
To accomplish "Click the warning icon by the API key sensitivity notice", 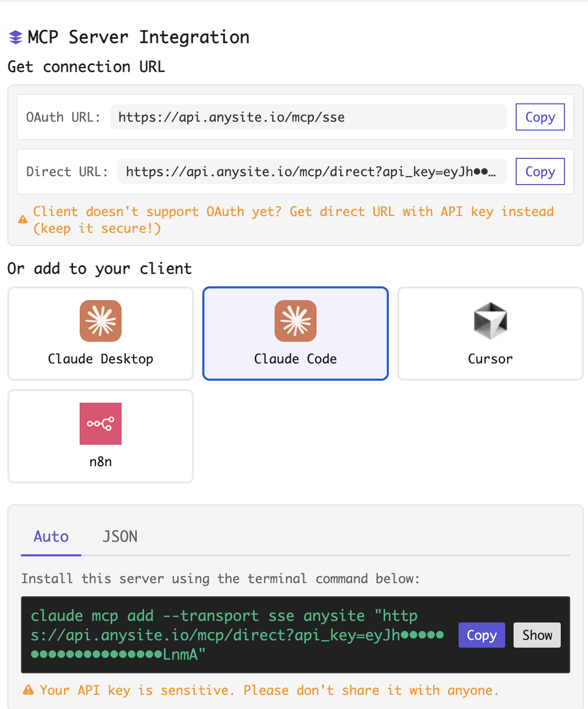I will click(x=28, y=690).
